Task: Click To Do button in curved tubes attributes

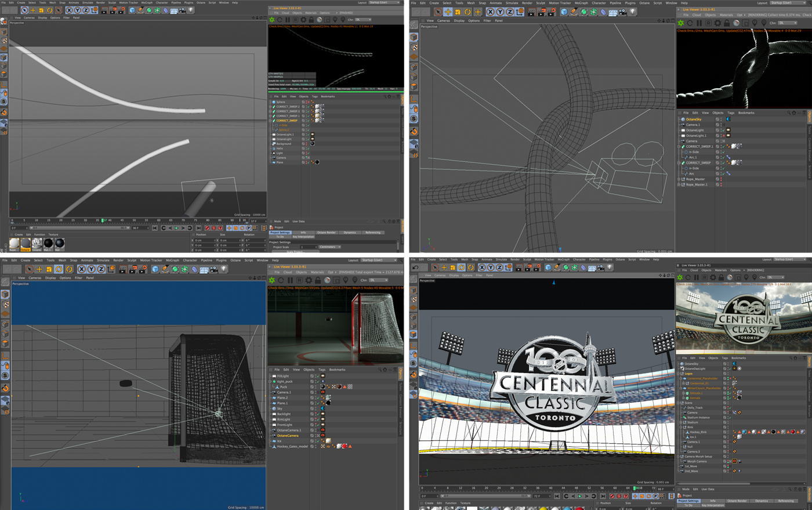Action: pyautogui.click(x=280, y=237)
